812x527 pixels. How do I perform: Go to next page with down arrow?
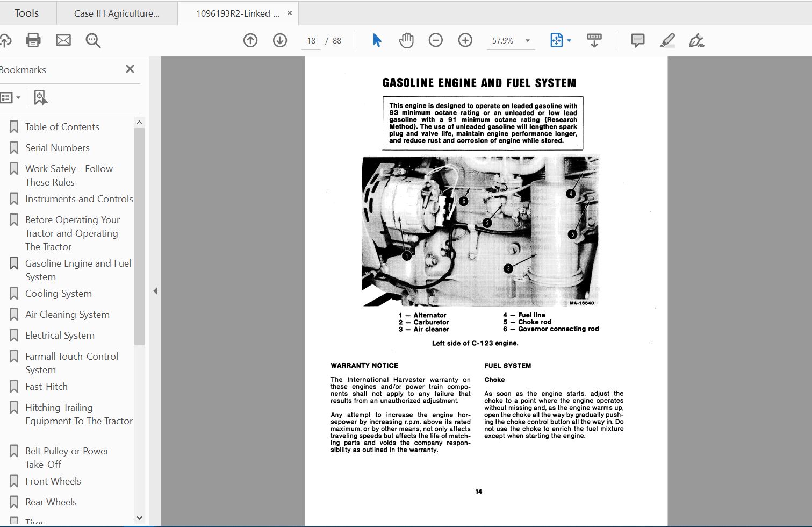(280, 40)
